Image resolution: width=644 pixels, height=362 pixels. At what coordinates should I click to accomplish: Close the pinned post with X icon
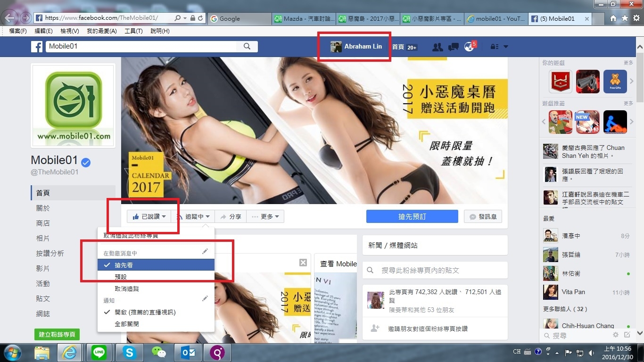(x=303, y=263)
